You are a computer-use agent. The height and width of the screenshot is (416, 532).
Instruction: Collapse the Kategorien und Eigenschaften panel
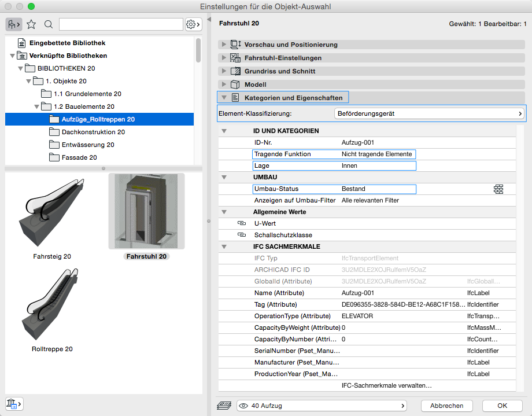click(224, 98)
